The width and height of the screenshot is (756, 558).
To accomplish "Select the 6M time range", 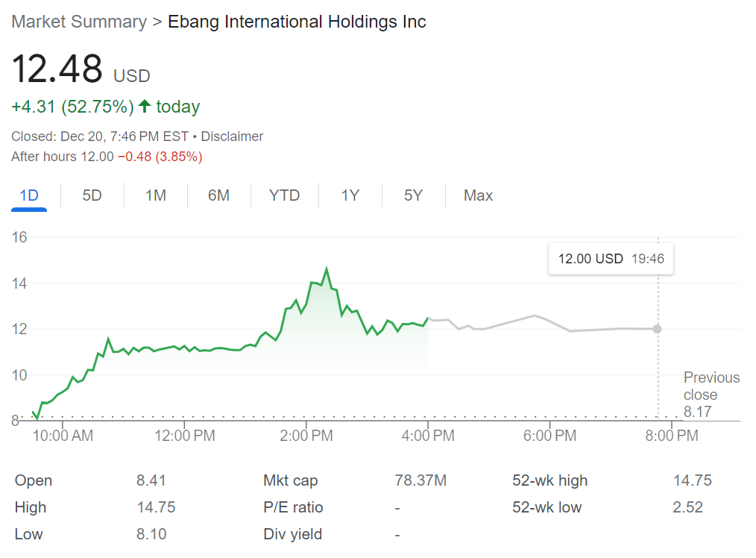I will coord(218,195).
